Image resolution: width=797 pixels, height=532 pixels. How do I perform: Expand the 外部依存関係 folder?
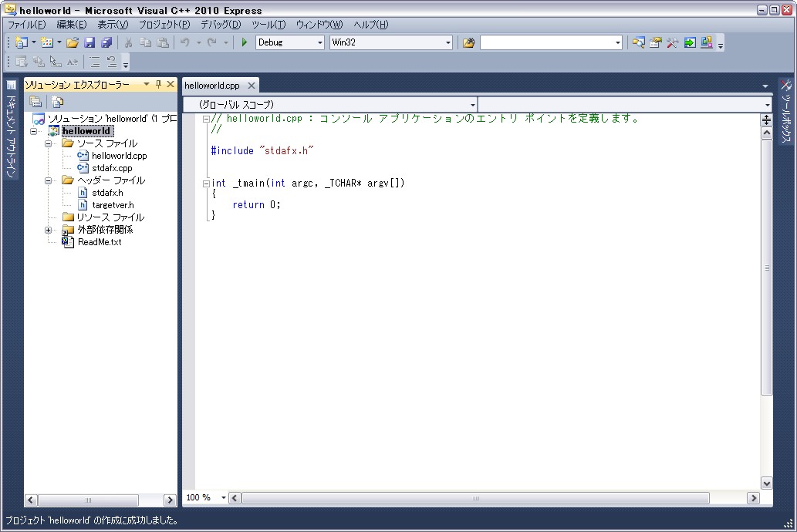point(49,230)
